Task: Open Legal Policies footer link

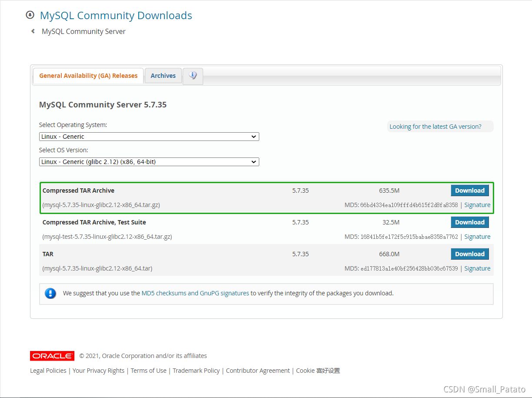Action: [x=48, y=371]
